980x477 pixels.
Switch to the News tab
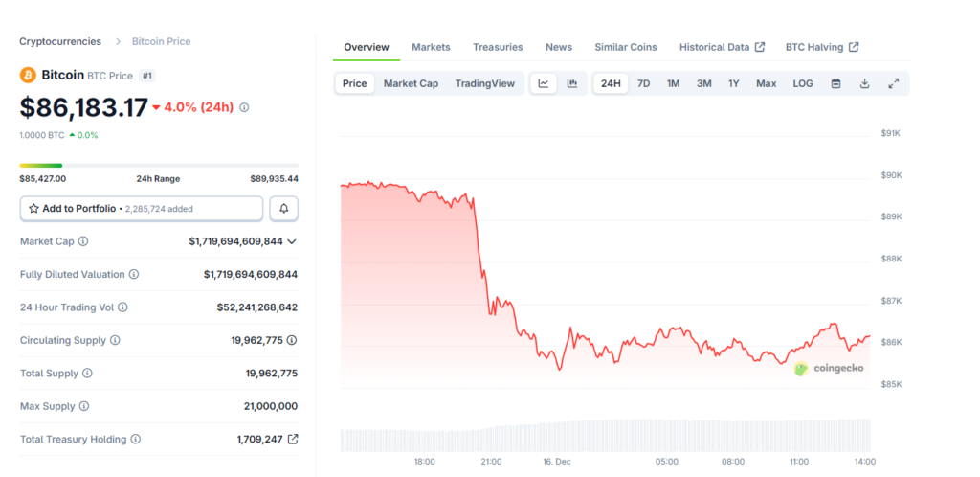point(559,47)
